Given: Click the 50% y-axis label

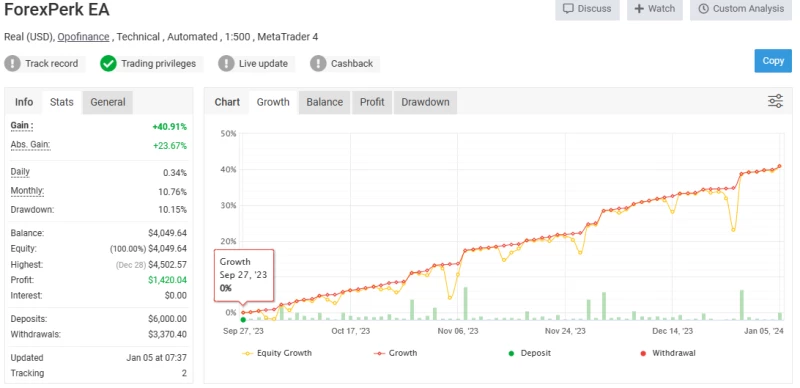Looking at the screenshot, I should pyautogui.click(x=228, y=134).
